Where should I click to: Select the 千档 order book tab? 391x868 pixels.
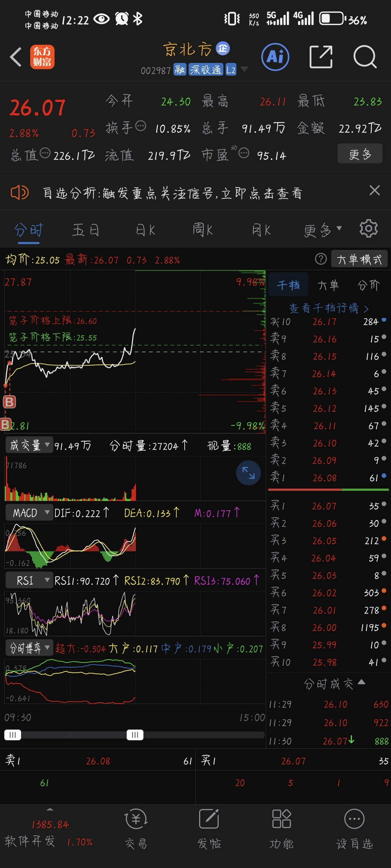click(289, 285)
